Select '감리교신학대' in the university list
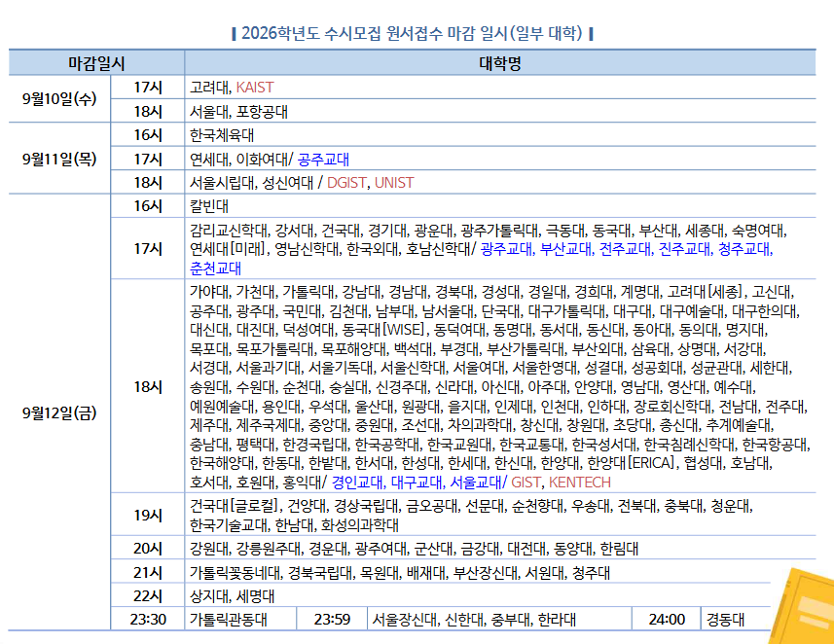Screen dimensions: 834x644 click(x=229, y=231)
